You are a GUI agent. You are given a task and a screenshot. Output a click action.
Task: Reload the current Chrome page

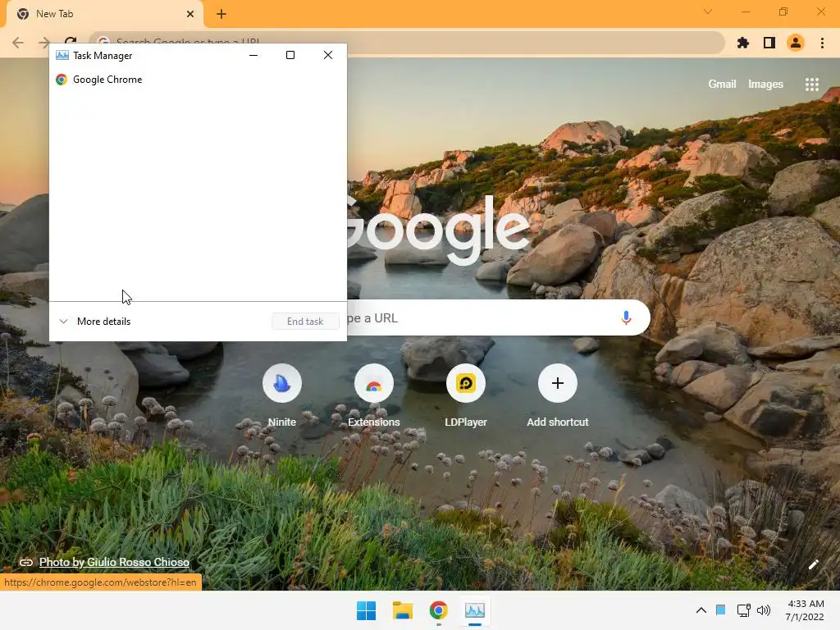click(71, 41)
